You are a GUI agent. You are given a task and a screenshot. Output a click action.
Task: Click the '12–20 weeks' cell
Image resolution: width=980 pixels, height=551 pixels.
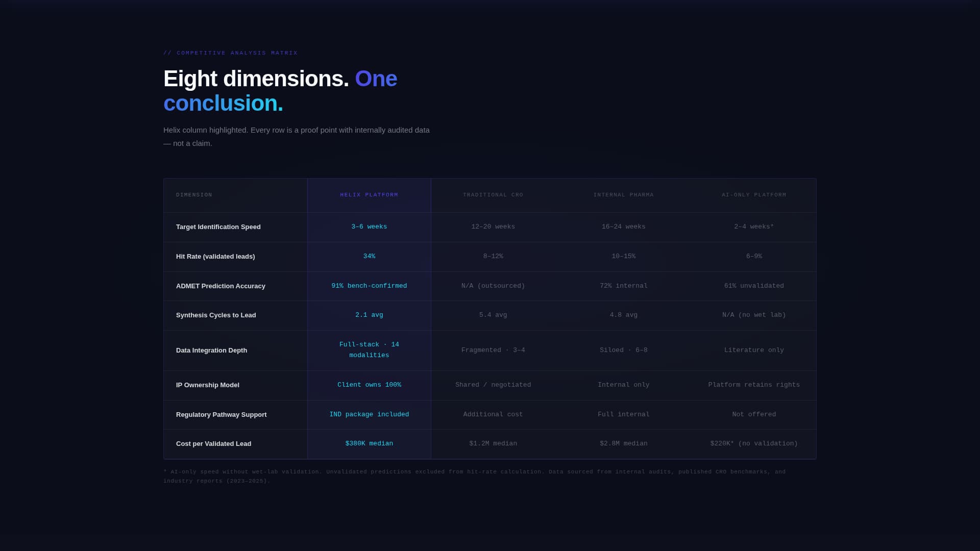[493, 227]
